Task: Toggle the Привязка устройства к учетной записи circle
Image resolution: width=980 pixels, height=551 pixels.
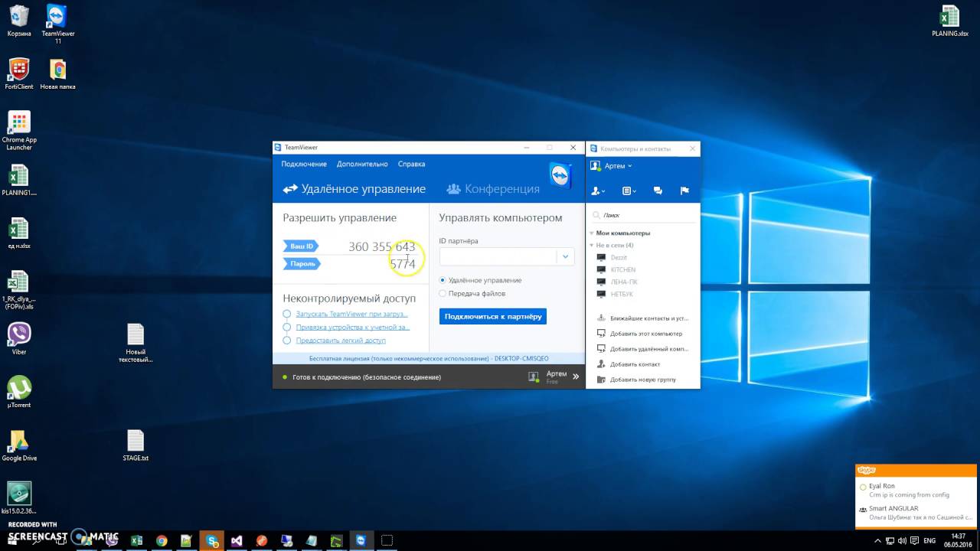Action: pos(287,327)
